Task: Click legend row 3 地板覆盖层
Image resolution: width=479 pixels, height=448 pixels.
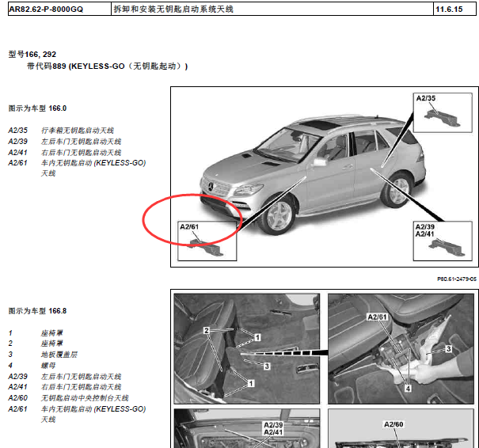Action: (43, 355)
